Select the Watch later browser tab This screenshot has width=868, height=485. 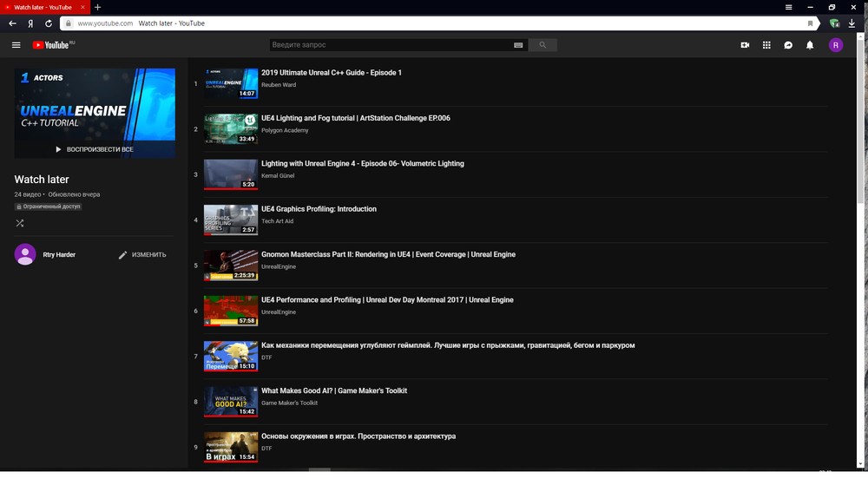tap(43, 7)
